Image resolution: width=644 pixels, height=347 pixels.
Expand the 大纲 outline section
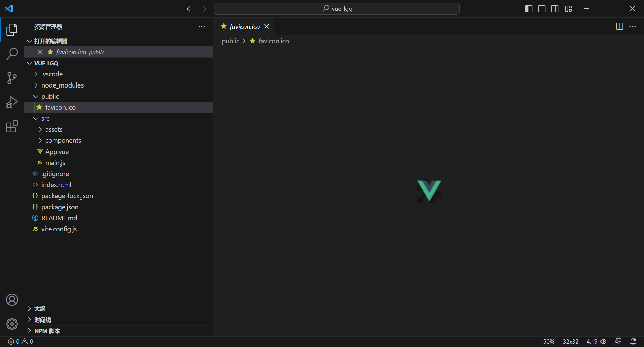coord(119,309)
